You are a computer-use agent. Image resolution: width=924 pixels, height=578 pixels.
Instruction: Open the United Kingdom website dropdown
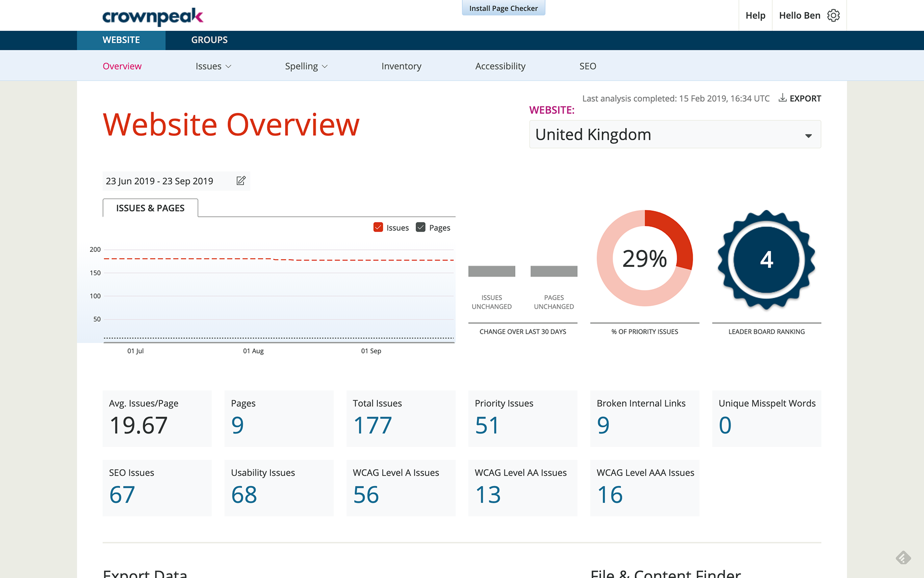point(675,135)
